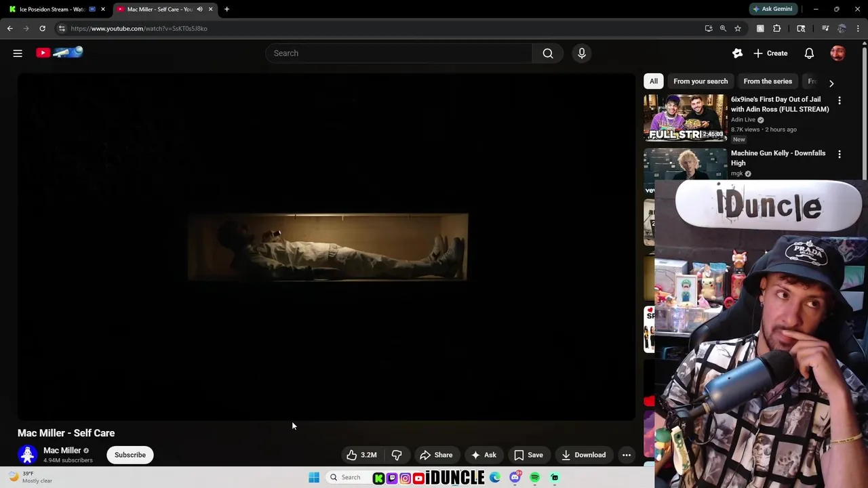Open Spotify from the taskbar
The height and width of the screenshot is (488, 868).
point(535,478)
